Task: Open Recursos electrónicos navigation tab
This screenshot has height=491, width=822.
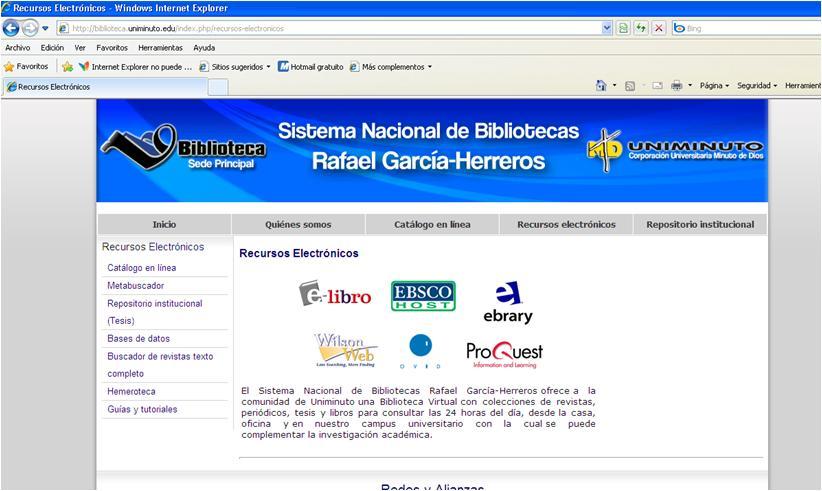Action: [566, 224]
